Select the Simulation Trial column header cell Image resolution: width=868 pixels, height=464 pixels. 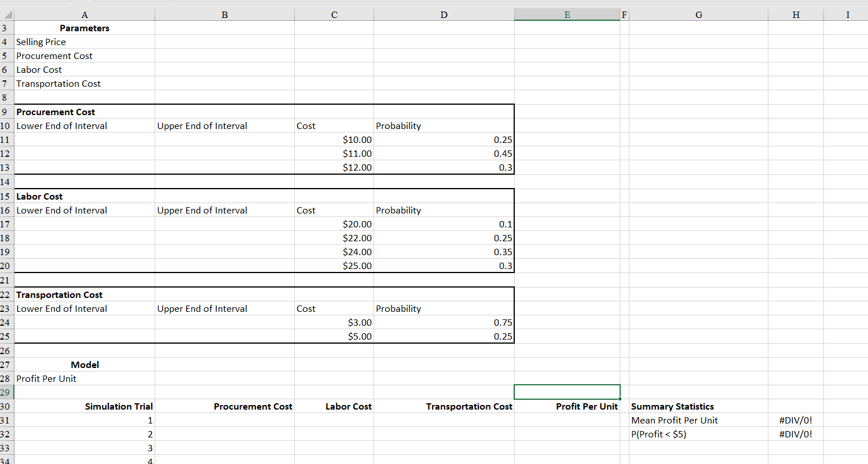point(85,406)
